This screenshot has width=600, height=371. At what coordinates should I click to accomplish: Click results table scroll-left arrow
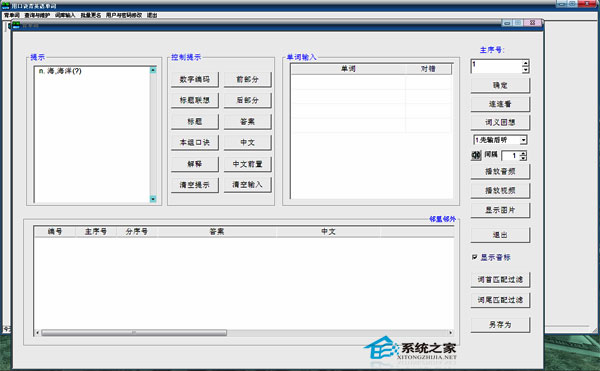coord(38,333)
